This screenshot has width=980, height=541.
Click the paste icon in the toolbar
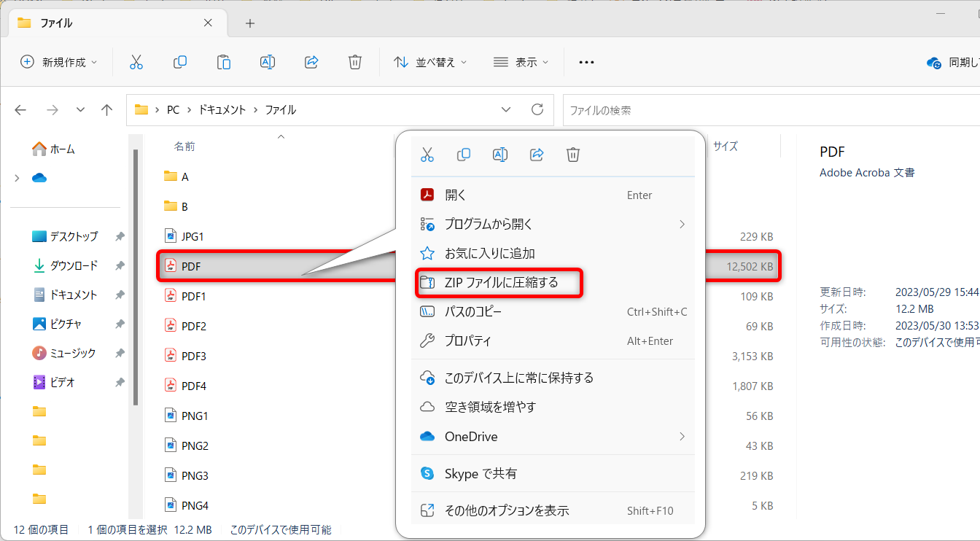click(224, 63)
